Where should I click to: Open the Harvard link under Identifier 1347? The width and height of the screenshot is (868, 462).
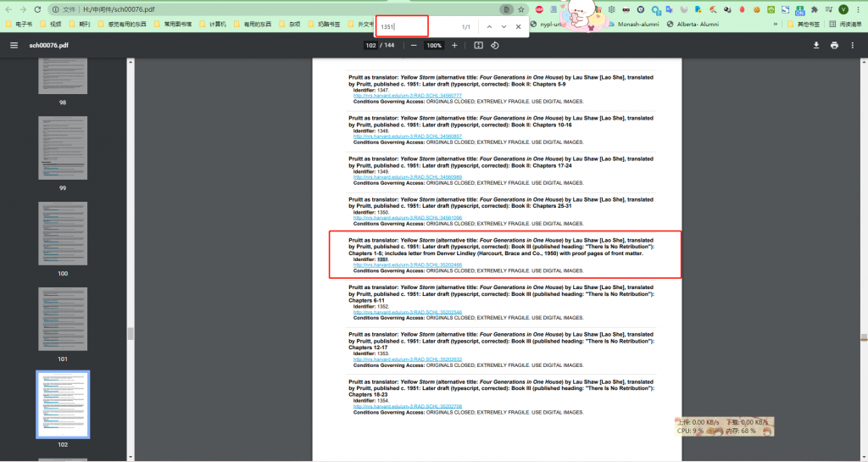pyautogui.click(x=408, y=96)
